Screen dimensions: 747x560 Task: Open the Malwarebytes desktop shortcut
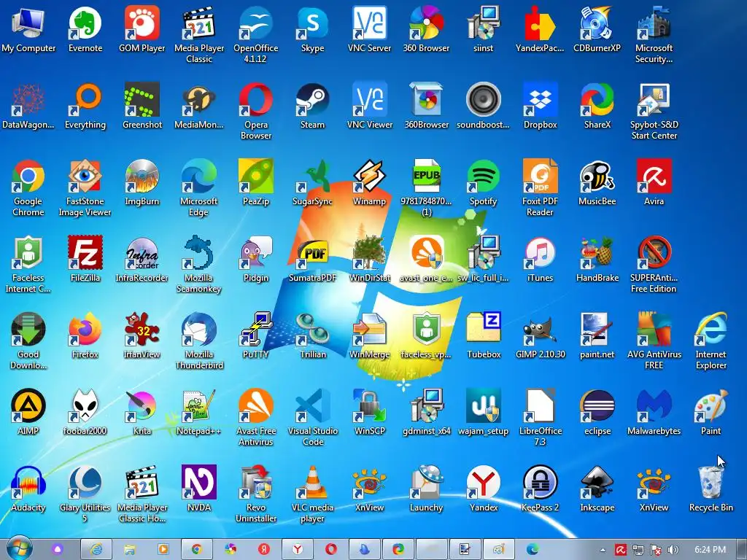coord(654,413)
